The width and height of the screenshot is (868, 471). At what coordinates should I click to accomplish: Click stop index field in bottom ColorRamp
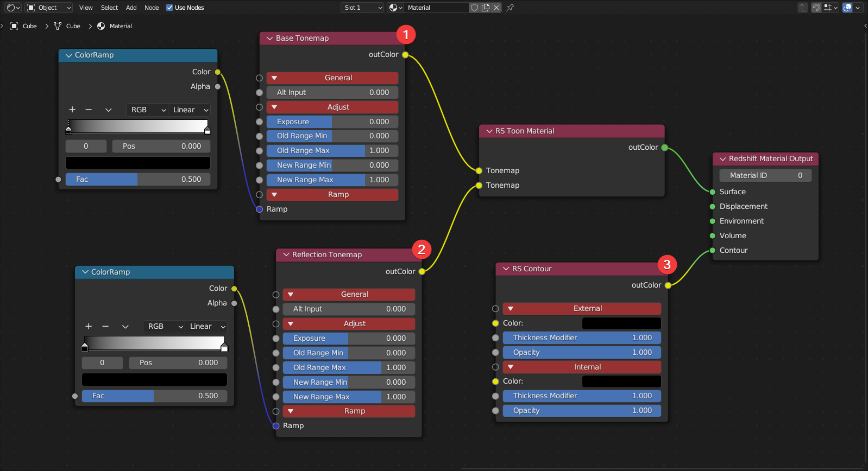tap(102, 362)
